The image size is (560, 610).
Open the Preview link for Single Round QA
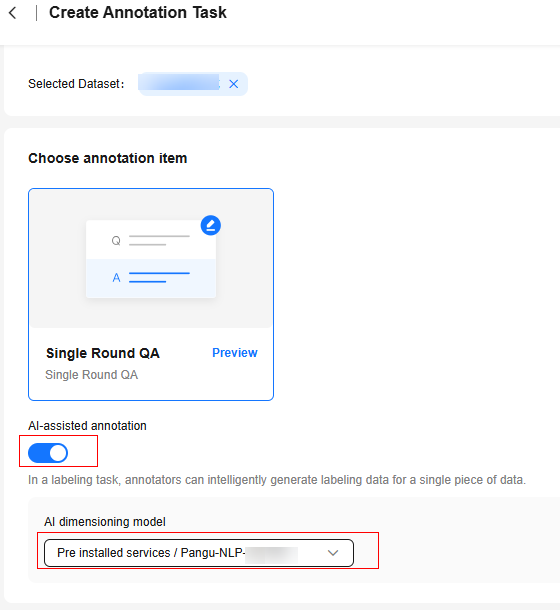pyautogui.click(x=235, y=352)
